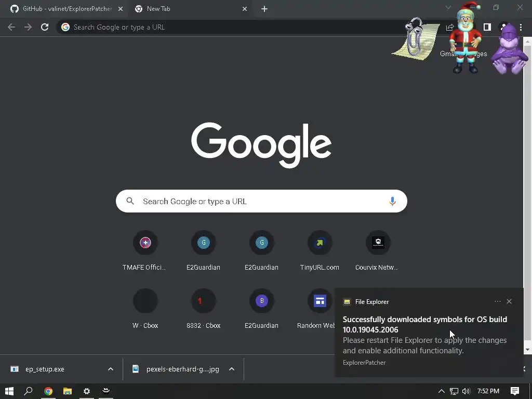Open network status tray icon
532x399 pixels.
[454, 391]
